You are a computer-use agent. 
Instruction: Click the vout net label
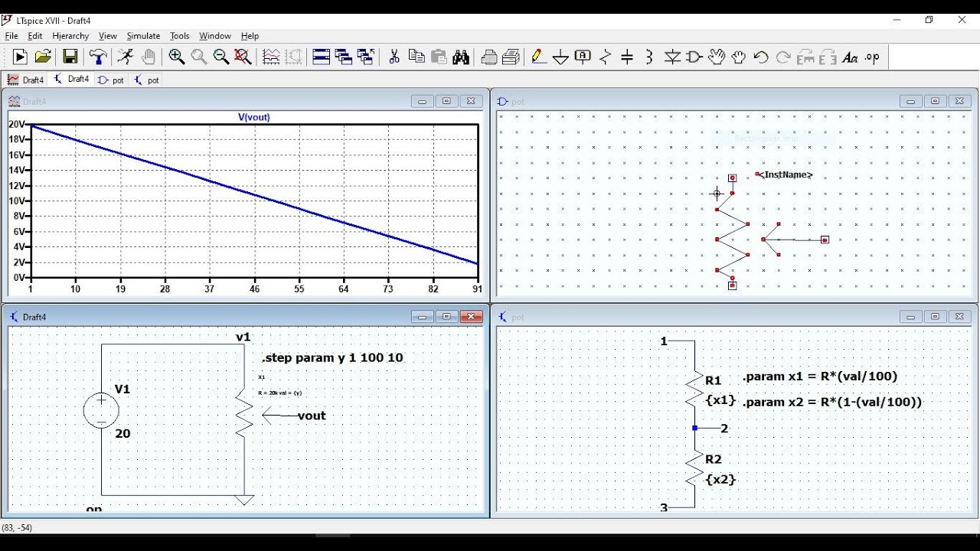click(x=312, y=416)
